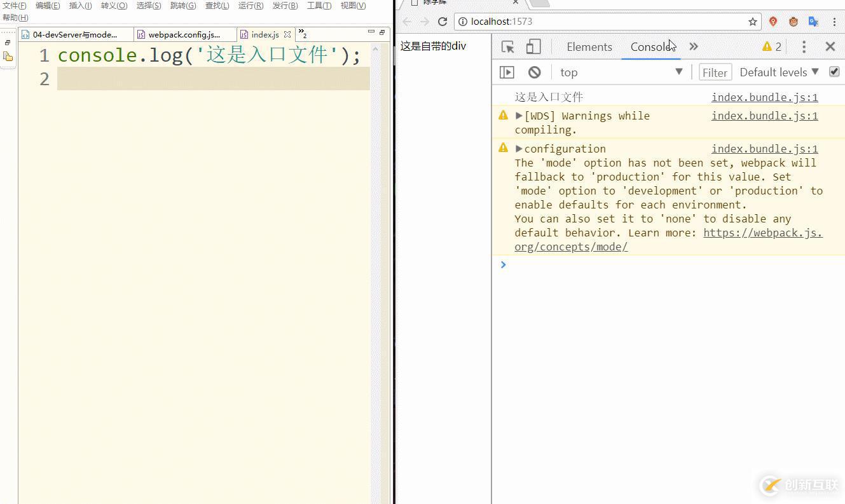845x504 pixels.
Task: Click the Google Translate extension icon
Action: tap(813, 22)
